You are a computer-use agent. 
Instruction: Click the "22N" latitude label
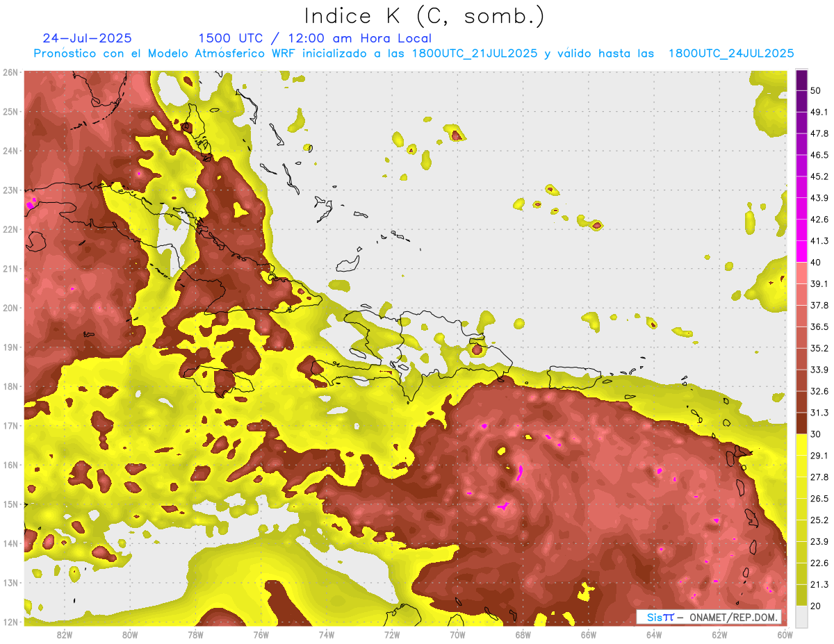pos(10,229)
